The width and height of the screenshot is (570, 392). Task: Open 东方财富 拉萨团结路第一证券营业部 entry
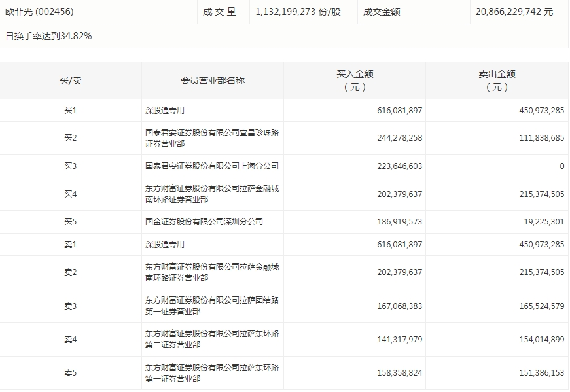[x=212, y=306]
